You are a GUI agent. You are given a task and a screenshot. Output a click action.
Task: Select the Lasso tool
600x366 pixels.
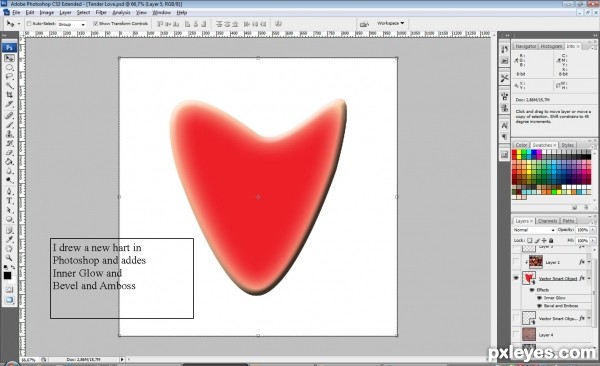(x=9, y=77)
